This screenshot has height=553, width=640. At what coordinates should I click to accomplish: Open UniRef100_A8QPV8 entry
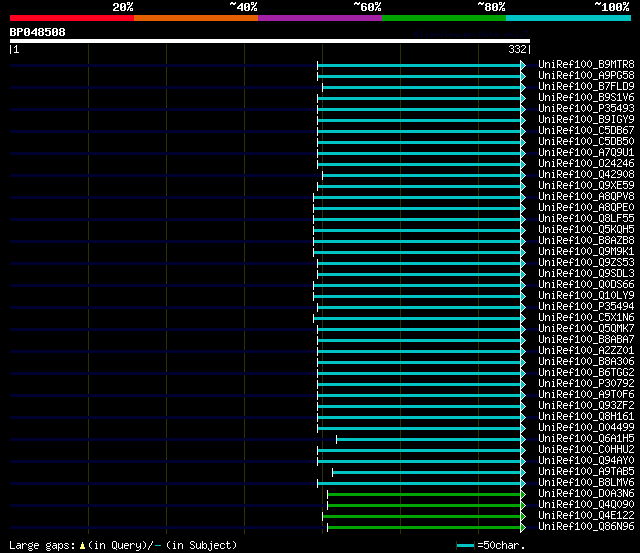[x=586, y=197]
